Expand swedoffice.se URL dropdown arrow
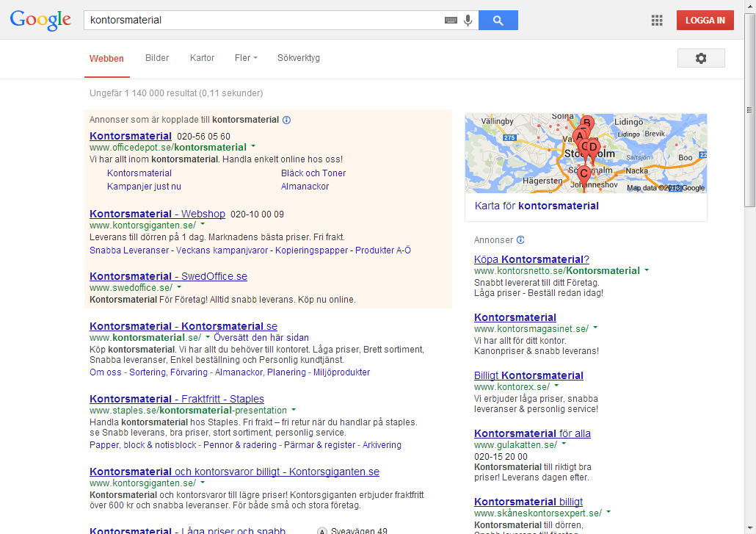Image resolution: width=756 pixels, height=534 pixels. coord(179,286)
